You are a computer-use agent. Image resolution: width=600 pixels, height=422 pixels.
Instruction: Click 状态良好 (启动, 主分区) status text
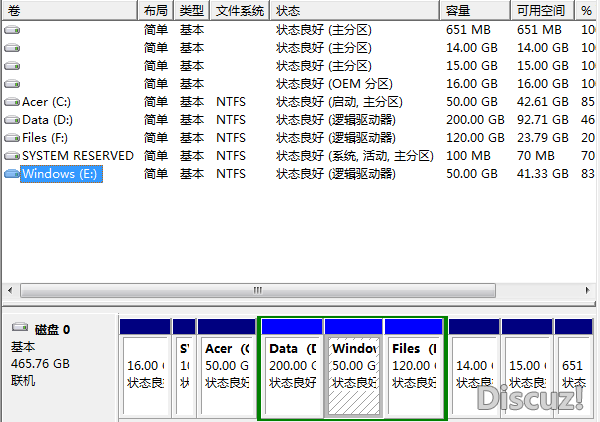[339, 102]
